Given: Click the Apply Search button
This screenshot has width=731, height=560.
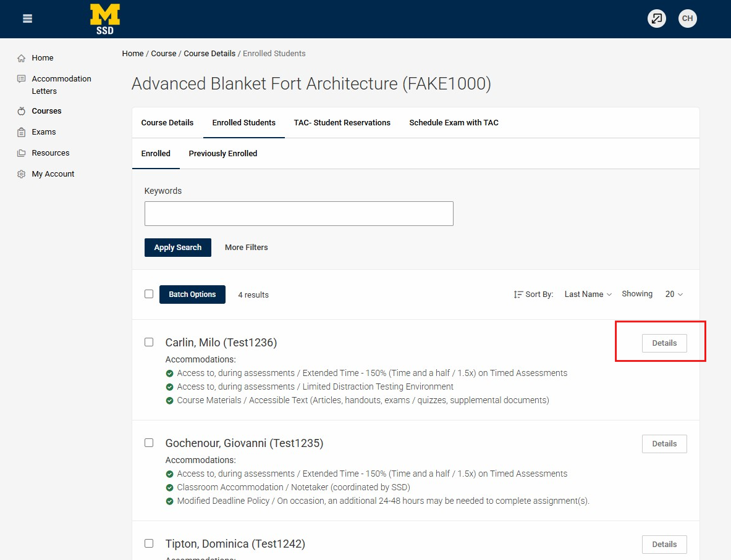Looking at the screenshot, I should point(177,248).
